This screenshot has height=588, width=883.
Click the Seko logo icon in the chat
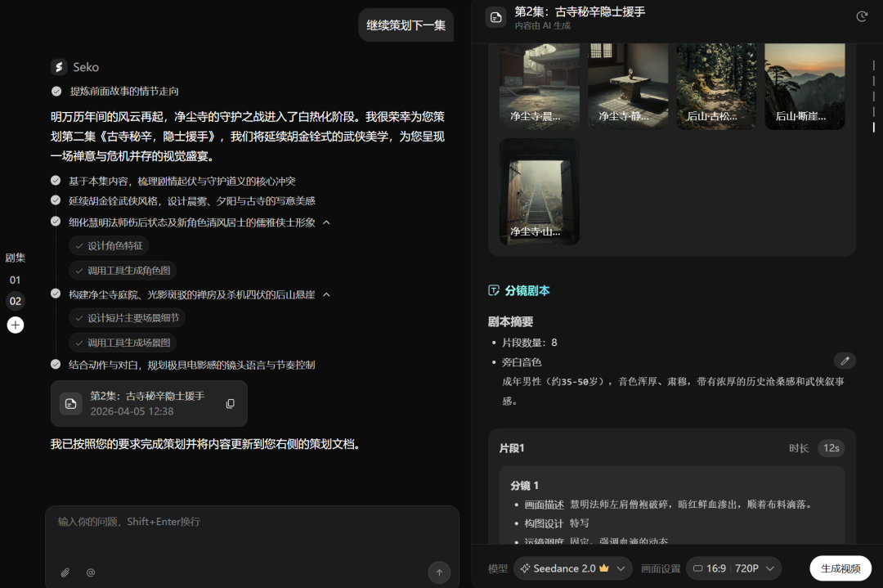pyautogui.click(x=56, y=66)
